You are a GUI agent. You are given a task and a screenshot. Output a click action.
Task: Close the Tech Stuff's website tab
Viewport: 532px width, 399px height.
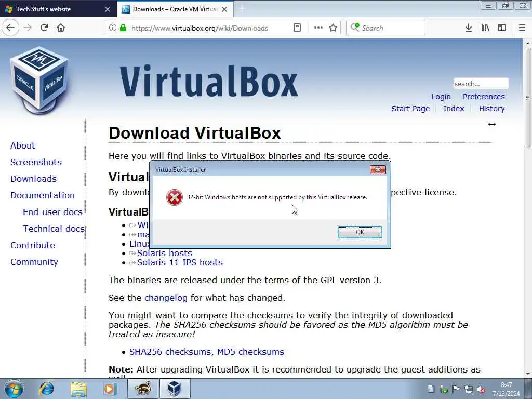tap(108, 9)
